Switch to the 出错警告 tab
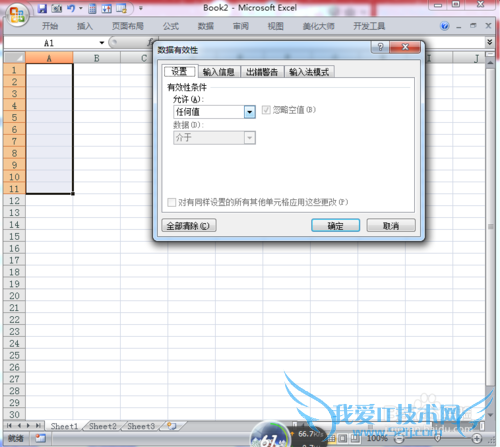This screenshot has width=500, height=447. 262,72
